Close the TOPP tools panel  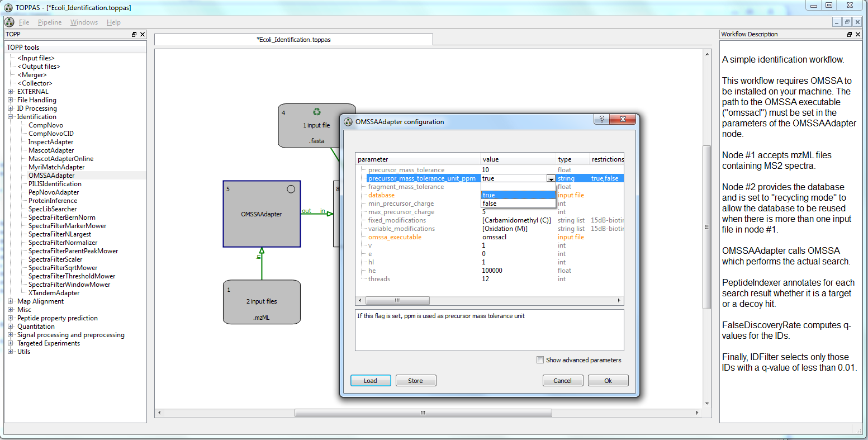[143, 35]
